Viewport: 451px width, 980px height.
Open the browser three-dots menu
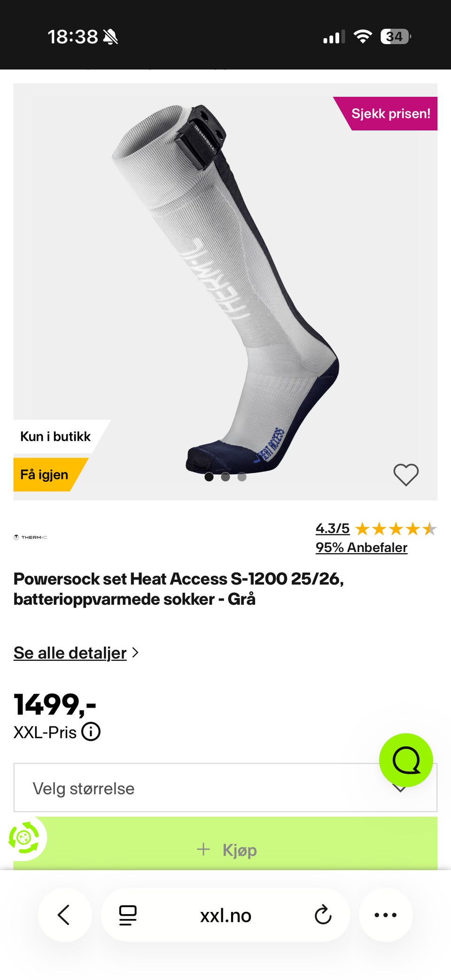386,915
